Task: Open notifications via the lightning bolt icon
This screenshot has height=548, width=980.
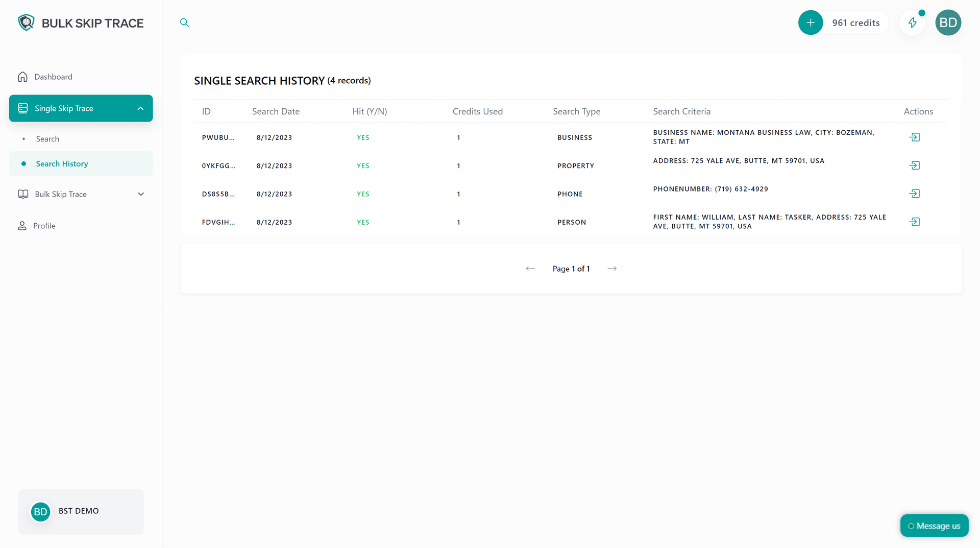Action: click(x=913, y=22)
